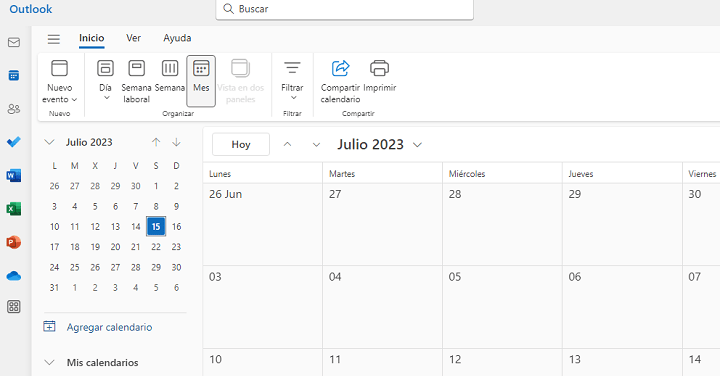Click the Nuevo evento calendar icon
This screenshot has height=376, width=720.
click(x=59, y=68)
